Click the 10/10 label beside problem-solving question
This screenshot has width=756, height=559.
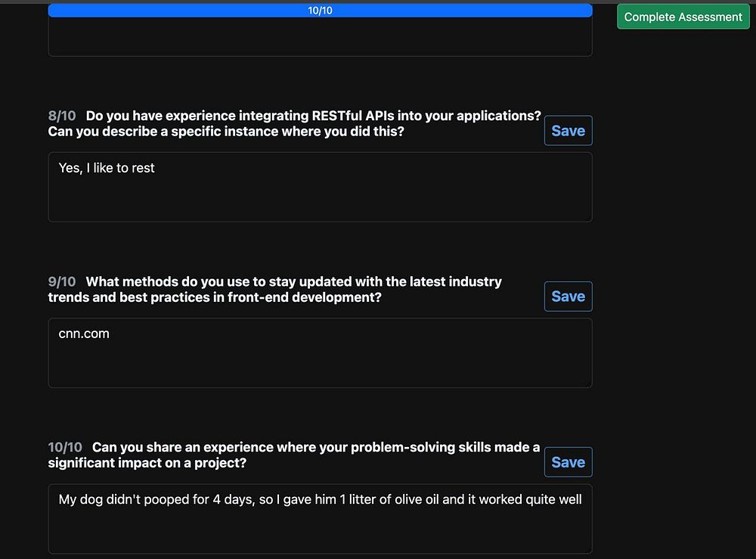(x=65, y=447)
